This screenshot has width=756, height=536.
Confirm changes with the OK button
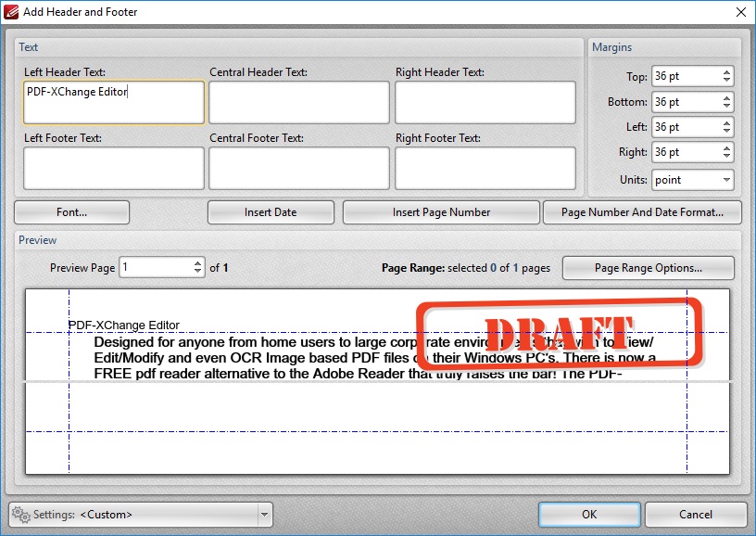point(588,515)
